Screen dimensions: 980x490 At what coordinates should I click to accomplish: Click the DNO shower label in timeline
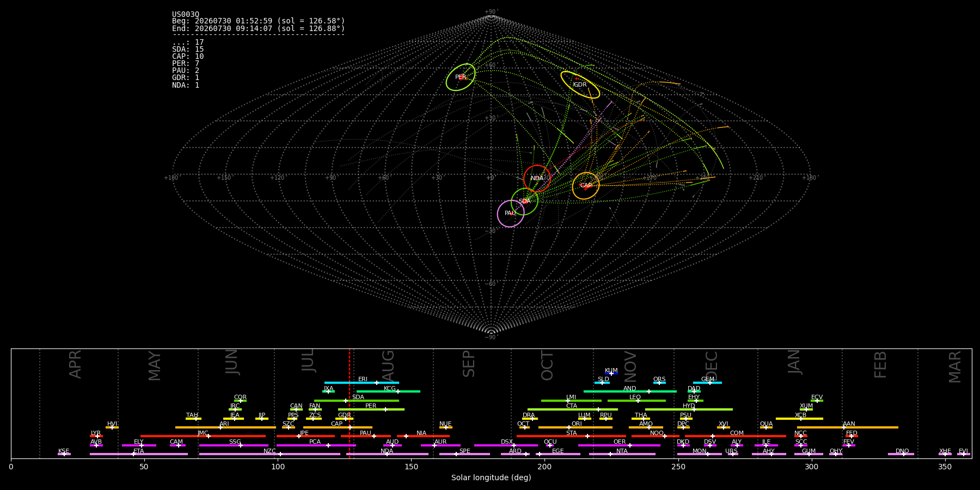coord(902,451)
